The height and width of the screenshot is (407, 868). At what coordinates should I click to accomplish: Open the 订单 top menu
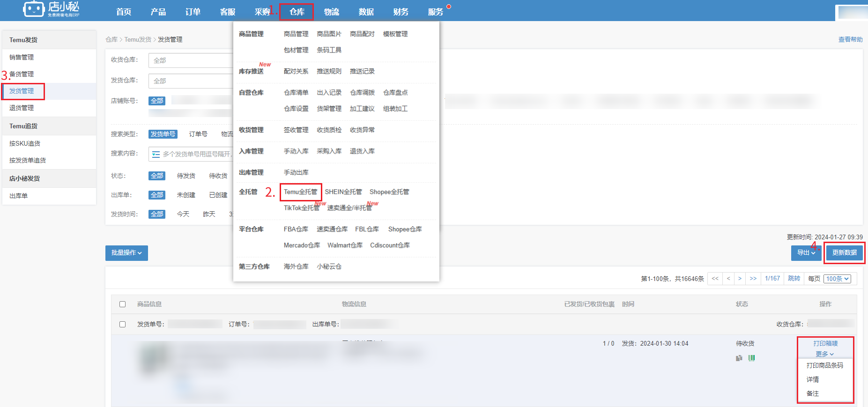193,12
